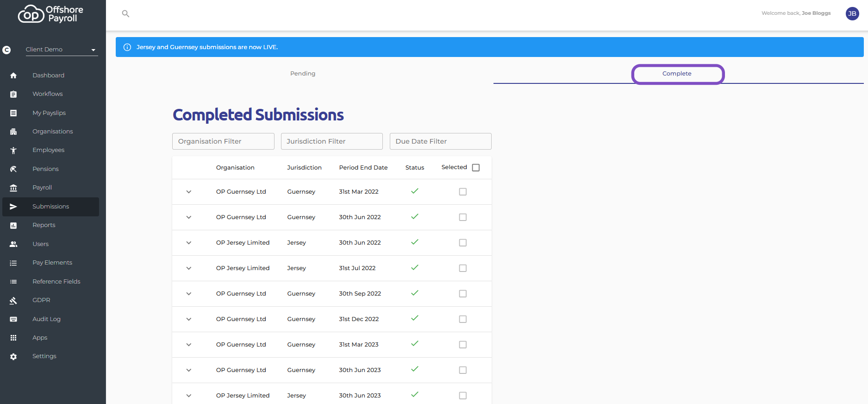Click the Audit Log icon
Screen dimensions: 868x404
click(x=13, y=319)
